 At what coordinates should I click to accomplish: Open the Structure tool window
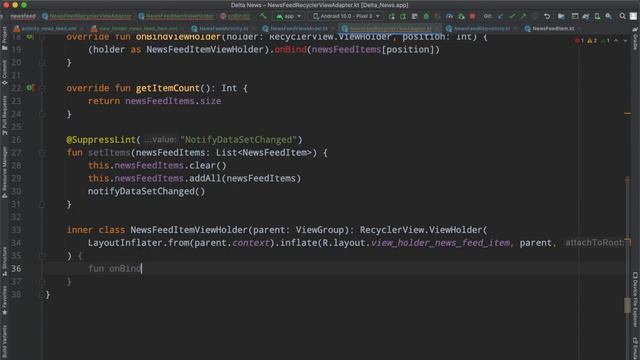(x=4, y=261)
